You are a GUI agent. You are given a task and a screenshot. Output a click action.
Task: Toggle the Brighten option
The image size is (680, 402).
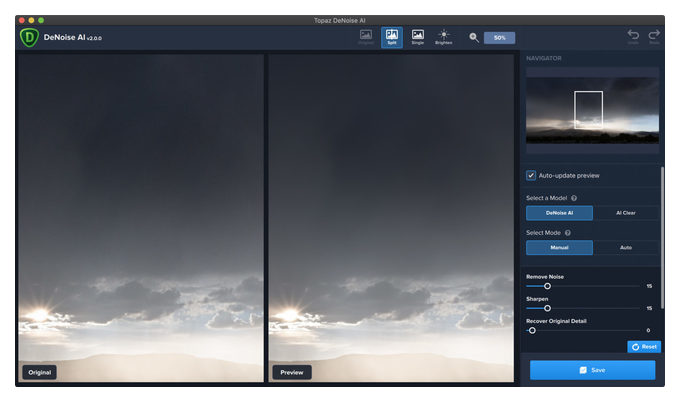tap(444, 37)
